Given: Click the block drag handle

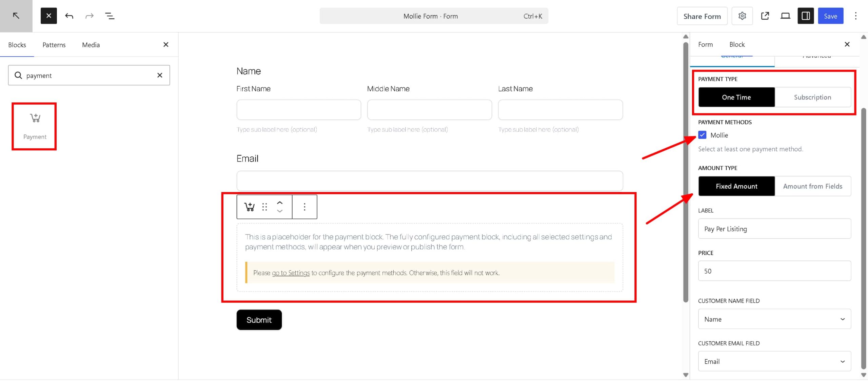Looking at the screenshot, I should 264,207.
